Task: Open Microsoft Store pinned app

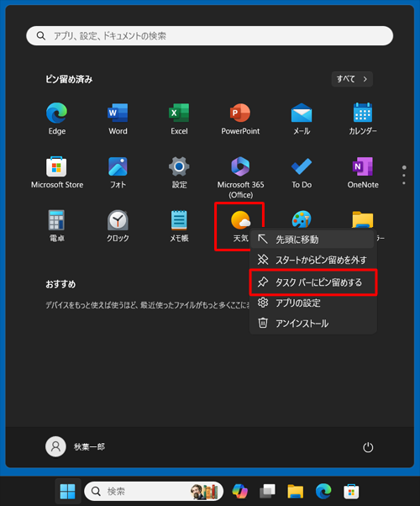Action: 57,172
